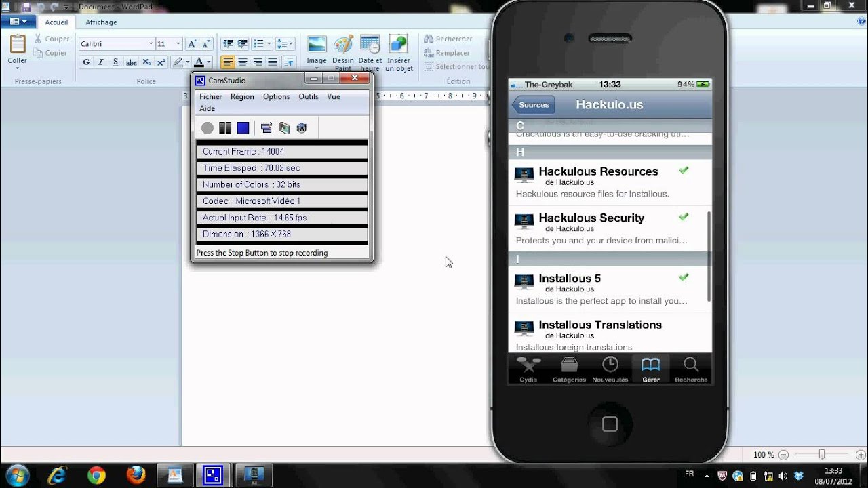Switch to the Affichage ribbon tab
The image size is (868, 488).
101,22
